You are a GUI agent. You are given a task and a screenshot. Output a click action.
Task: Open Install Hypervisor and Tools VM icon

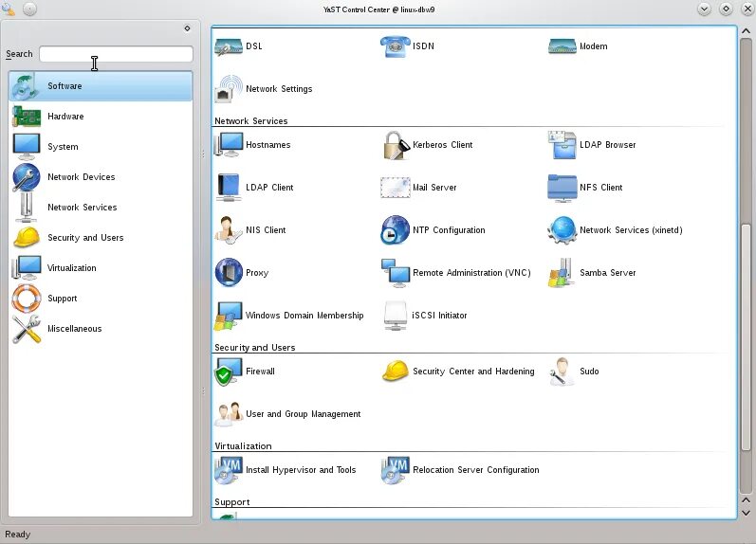pos(228,470)
